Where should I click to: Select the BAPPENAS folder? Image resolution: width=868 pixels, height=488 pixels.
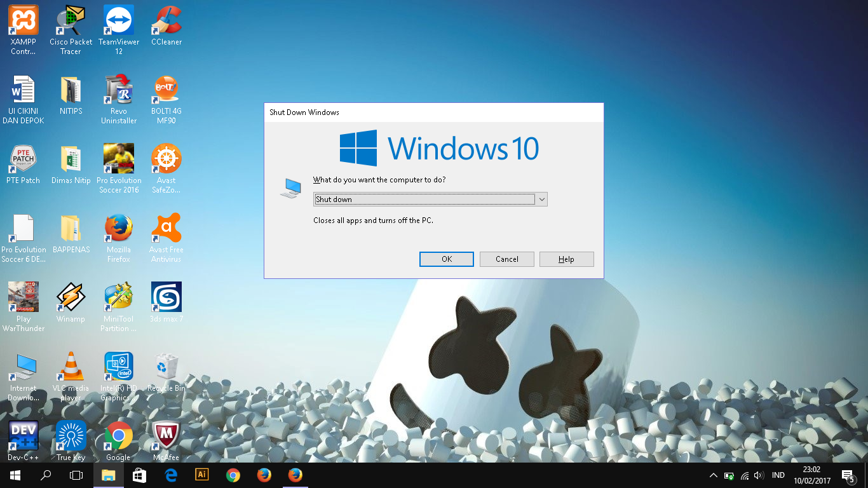coord(71,234)
